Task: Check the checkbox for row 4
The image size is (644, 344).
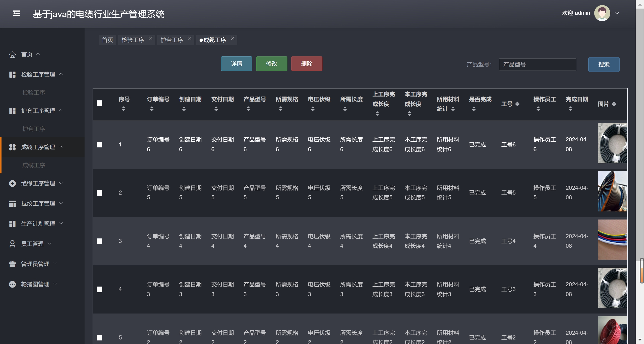Action: pyautogui.click(x=99, y=289)
